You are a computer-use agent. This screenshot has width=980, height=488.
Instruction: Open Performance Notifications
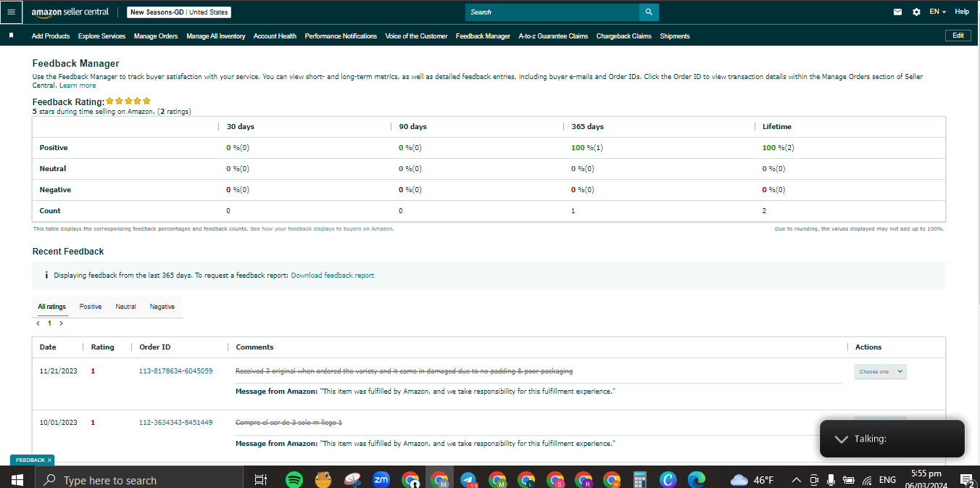[x=341, y=36]
